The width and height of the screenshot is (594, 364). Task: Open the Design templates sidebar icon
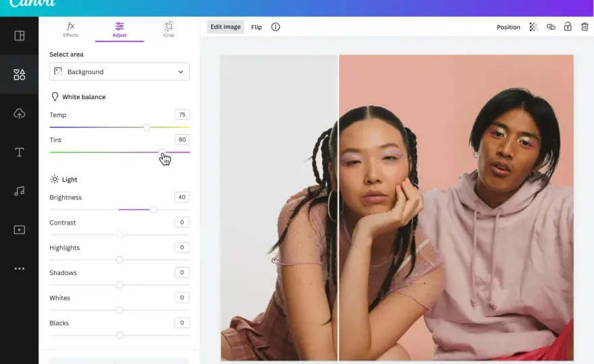pyautogui.click(x=20, y=36)
